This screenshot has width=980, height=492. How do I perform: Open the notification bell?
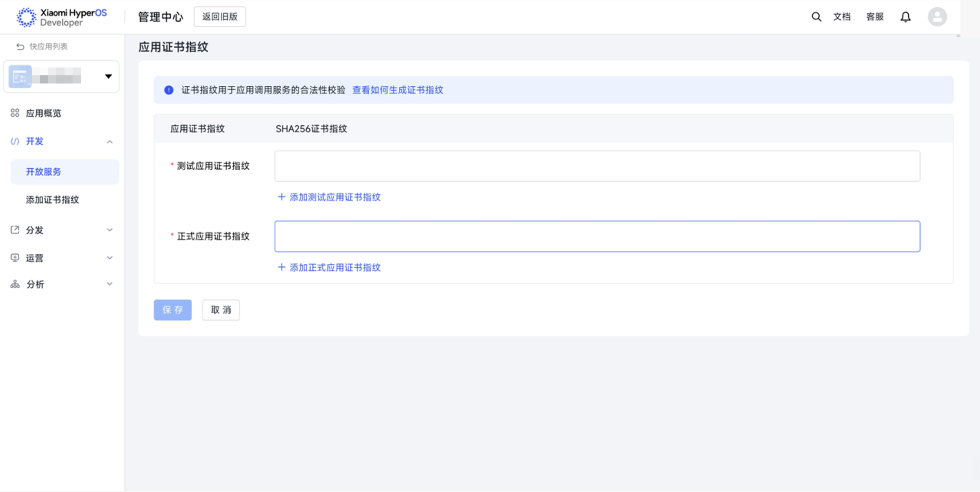tap(905, 17)
